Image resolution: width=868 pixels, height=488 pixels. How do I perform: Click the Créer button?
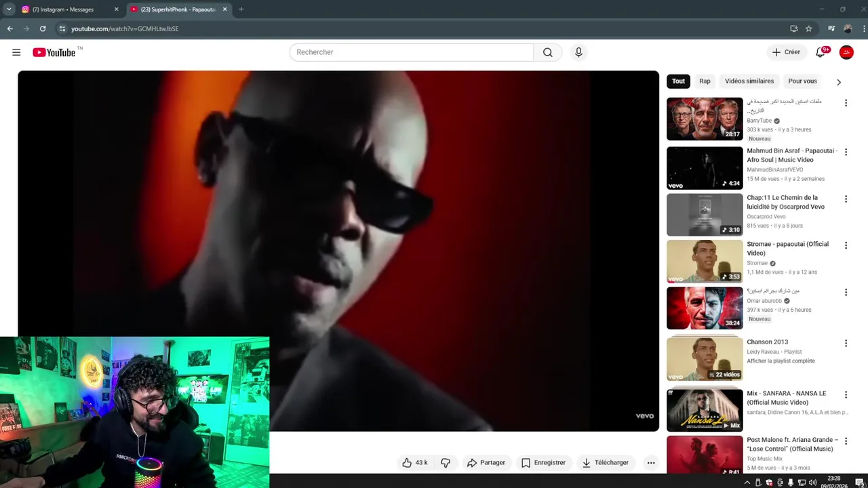coord(787,52)
